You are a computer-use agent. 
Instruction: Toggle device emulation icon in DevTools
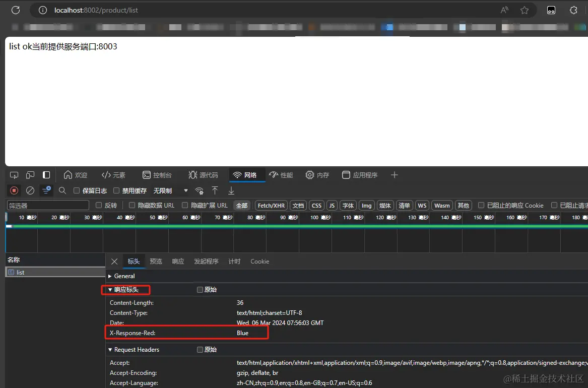pyautogui.click(x=30, y=175)
